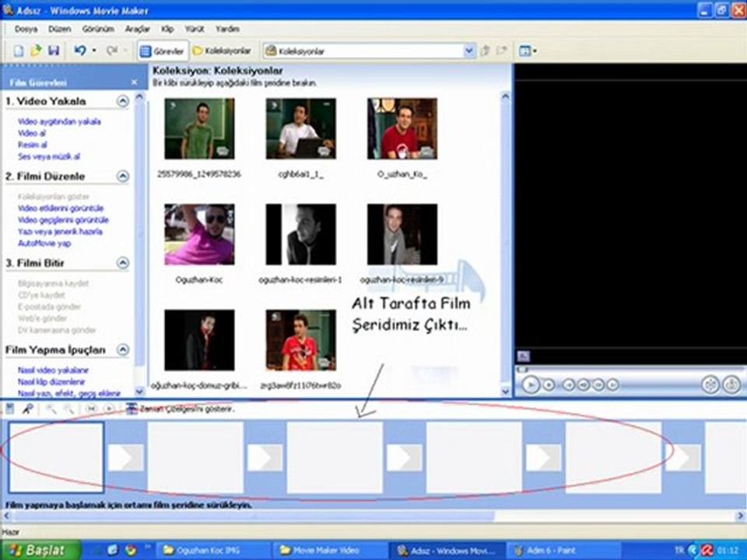The image size is (747, 560).
Task: Click the AutoMovie yap link
Action: 44,243
